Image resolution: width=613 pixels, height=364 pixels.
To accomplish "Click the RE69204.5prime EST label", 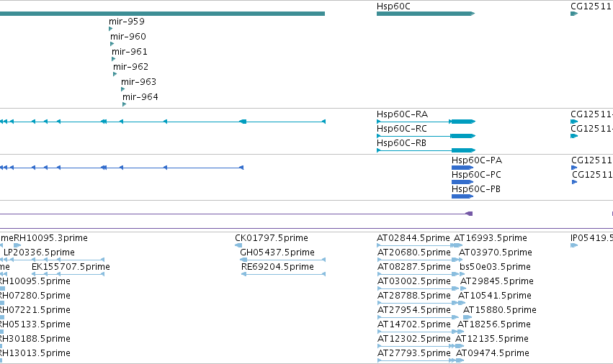I will pos(277,267).
